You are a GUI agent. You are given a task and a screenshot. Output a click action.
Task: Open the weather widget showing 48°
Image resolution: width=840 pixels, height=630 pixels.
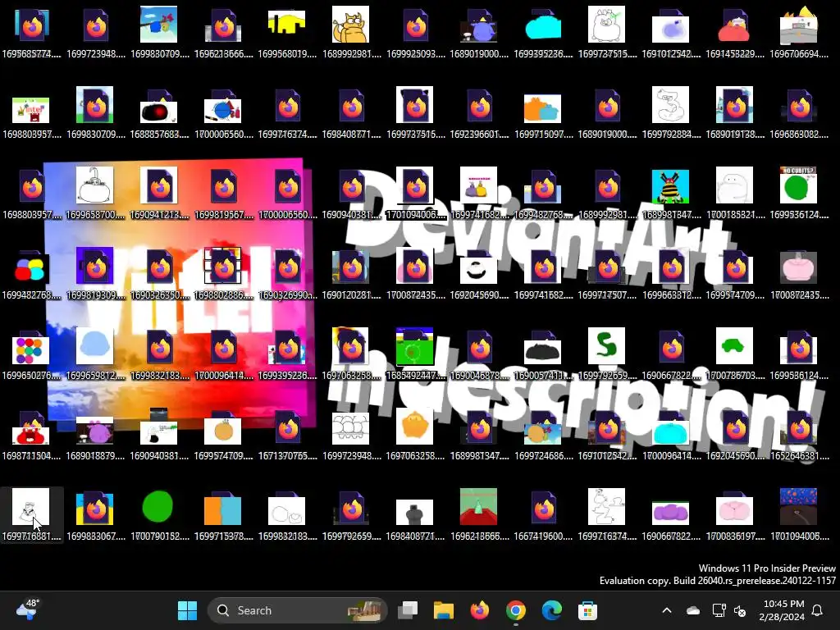pos(28,609)
